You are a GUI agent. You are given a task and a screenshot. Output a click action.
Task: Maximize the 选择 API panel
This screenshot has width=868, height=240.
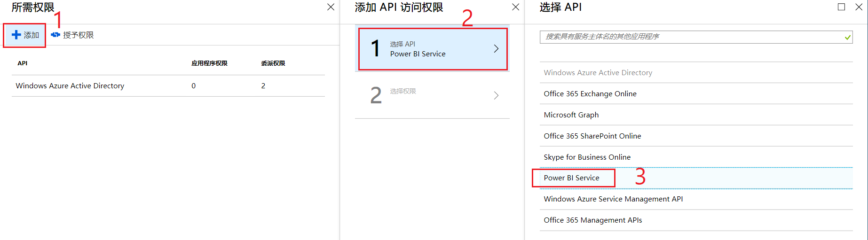(x=841, y=7)
